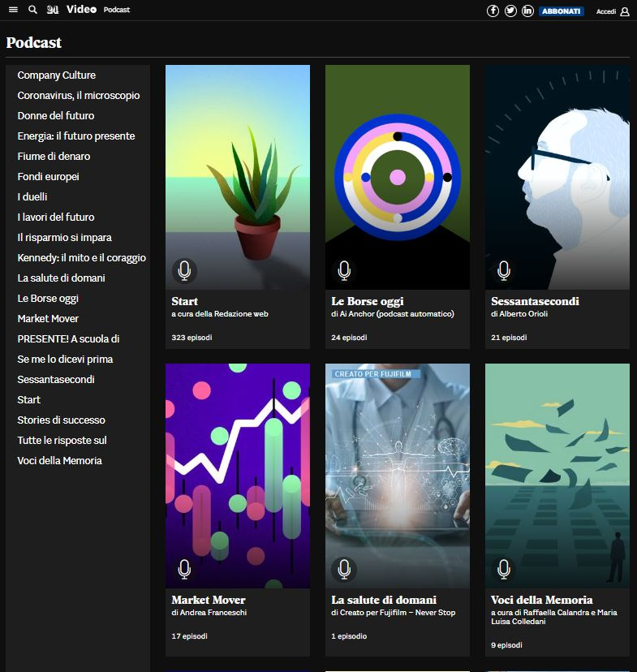637x672 pixels.
Task: Select Market Mover in sidebar list
Action: click(x=48, y=318)
